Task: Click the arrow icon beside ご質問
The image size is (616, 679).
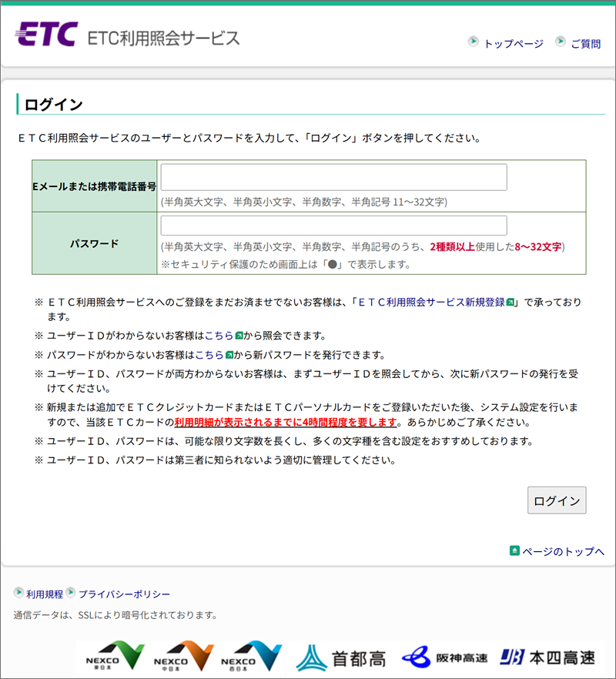Action: 561,42
